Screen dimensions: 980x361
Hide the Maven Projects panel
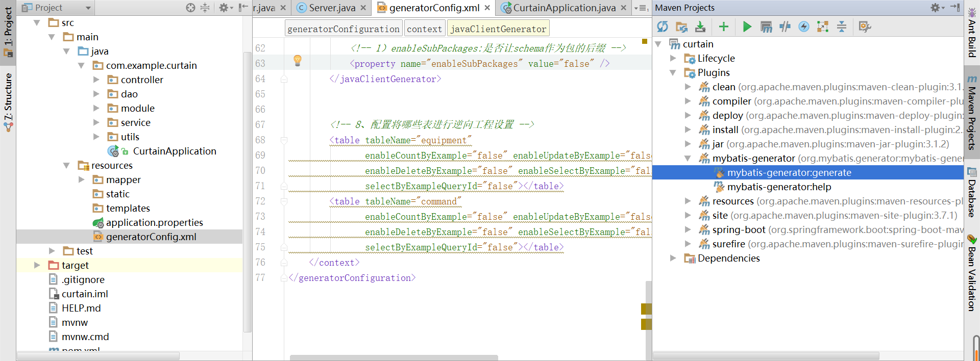(x=955, y=8)
